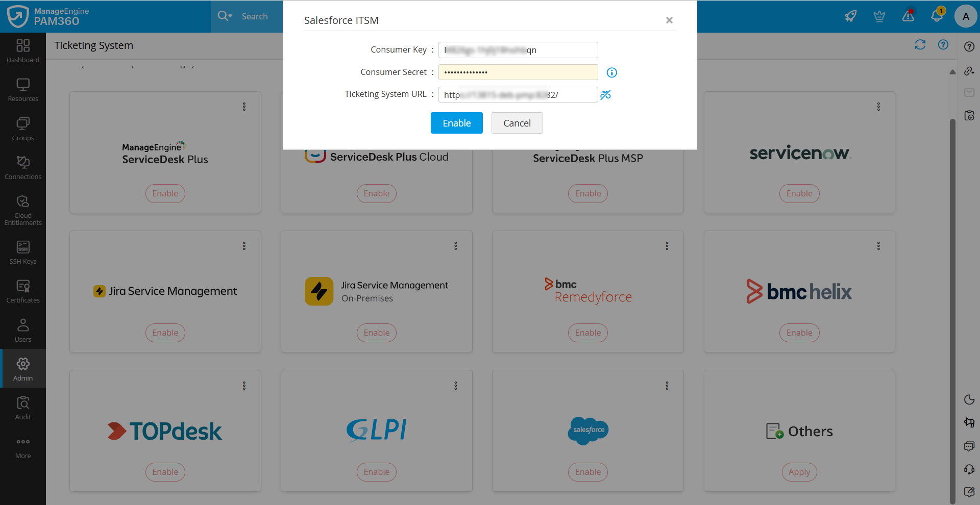
Task: Open TOPdesk card three-dot menu
Action: click(244, 386)
